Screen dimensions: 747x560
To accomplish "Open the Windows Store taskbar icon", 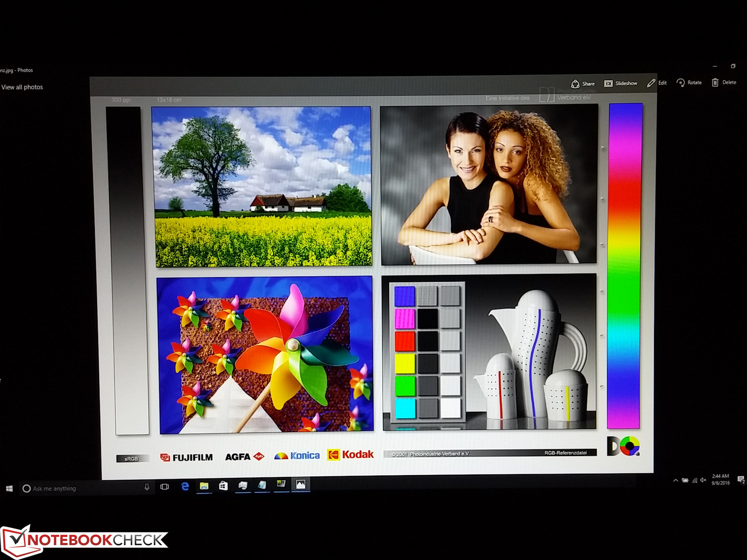I will click(223, 486).
